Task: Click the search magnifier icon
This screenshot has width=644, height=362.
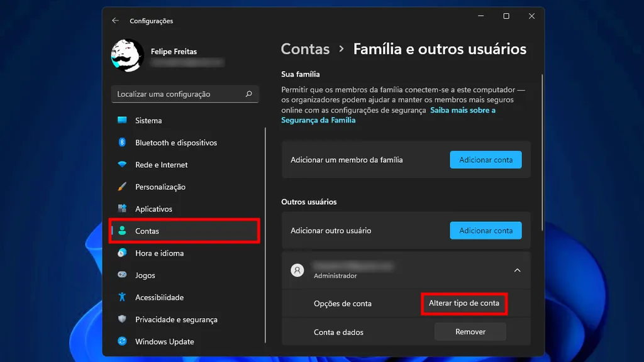Action: point(248,94)
